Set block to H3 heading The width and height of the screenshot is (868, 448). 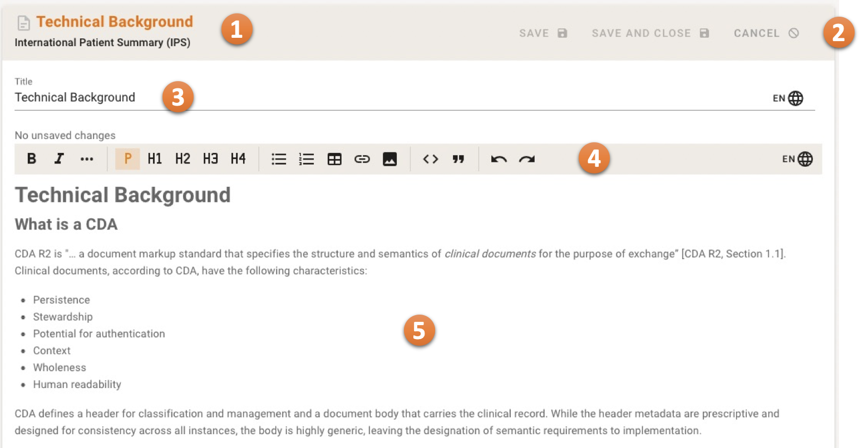(x=210, y=159)
